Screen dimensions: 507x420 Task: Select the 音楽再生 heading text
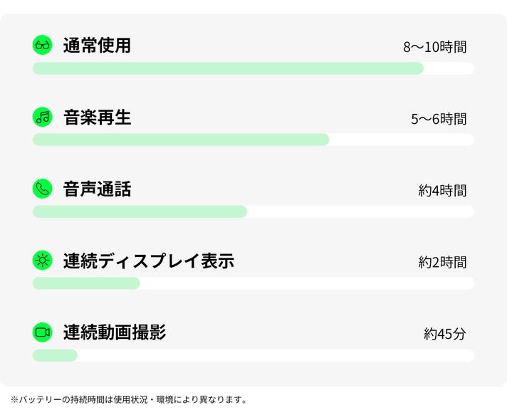click(97, 117)
